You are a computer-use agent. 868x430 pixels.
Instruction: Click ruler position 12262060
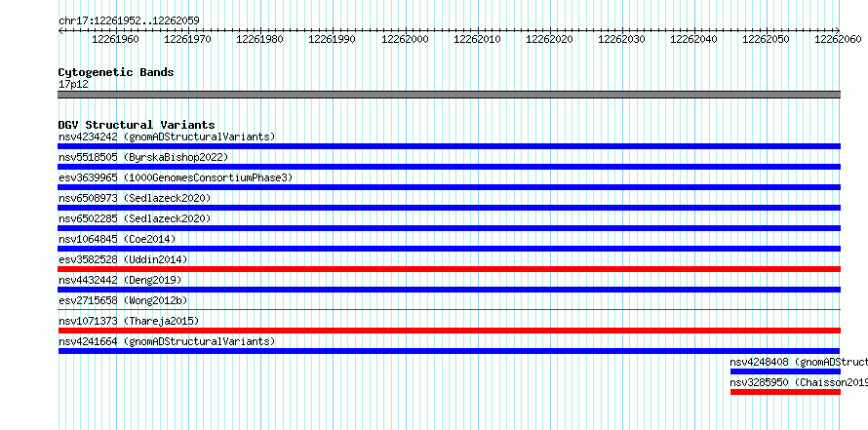pyautogui.click(x=838, y=39)
